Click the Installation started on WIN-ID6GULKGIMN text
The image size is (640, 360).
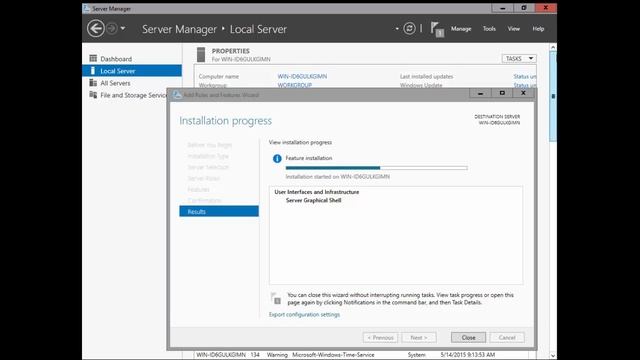[338, 177]
